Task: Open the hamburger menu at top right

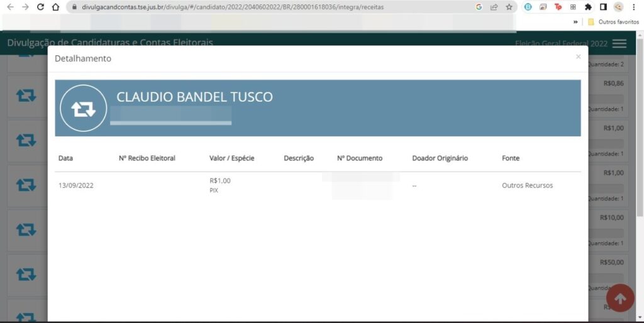Action: point(619,43)
